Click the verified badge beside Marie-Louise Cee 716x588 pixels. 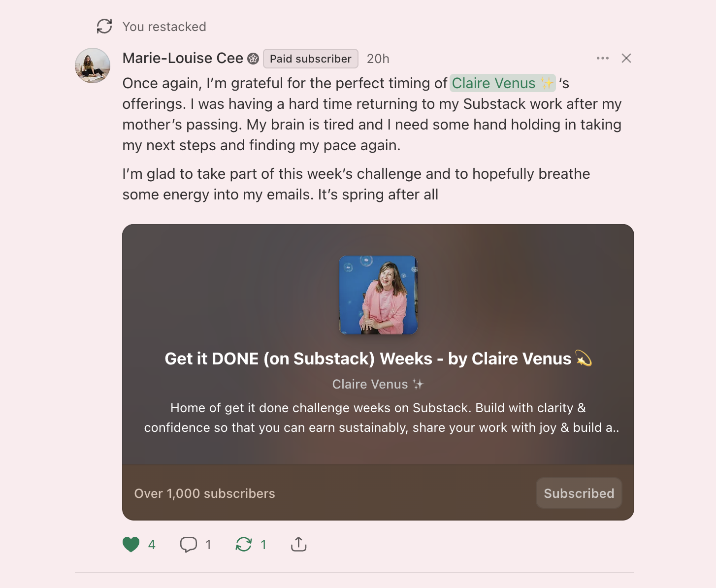click(x=253, y=59)
